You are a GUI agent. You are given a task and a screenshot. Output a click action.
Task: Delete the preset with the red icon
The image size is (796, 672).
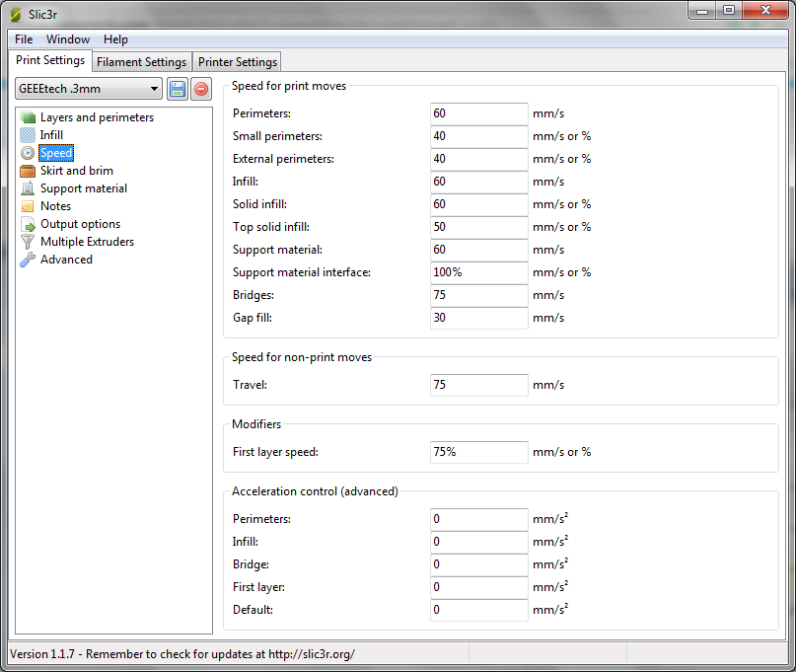[x=201, y=89]
